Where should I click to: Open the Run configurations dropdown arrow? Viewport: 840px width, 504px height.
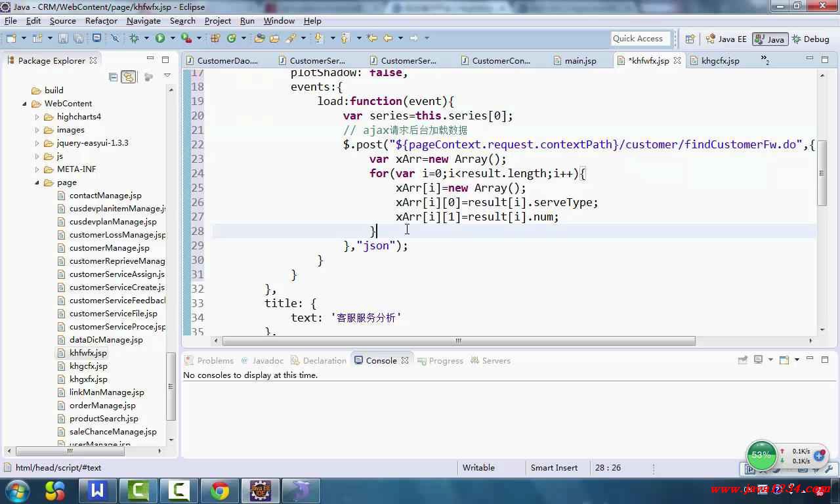[x=171, y=39]
